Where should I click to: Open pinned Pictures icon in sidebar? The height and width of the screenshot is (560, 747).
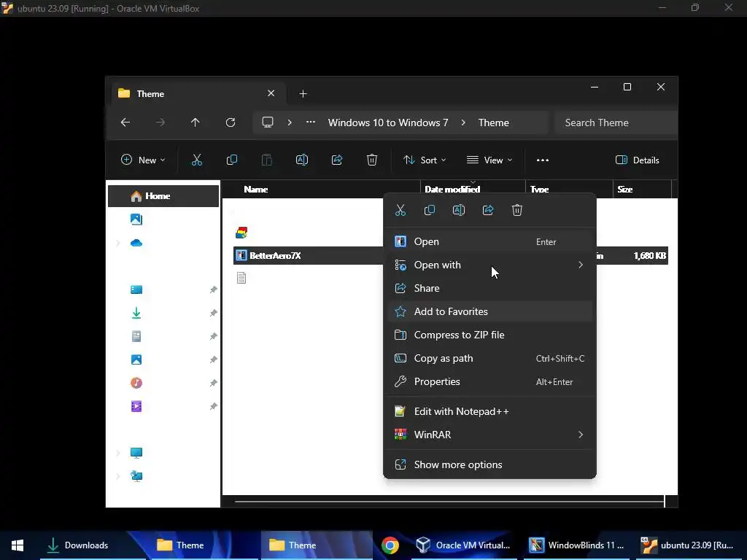(136, 359)
